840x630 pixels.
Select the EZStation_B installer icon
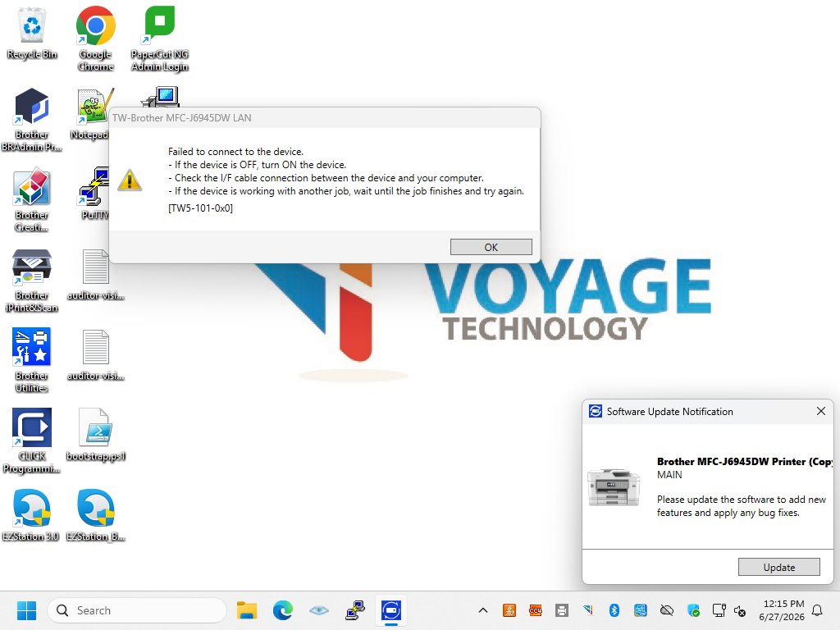[x=95, y=515]
